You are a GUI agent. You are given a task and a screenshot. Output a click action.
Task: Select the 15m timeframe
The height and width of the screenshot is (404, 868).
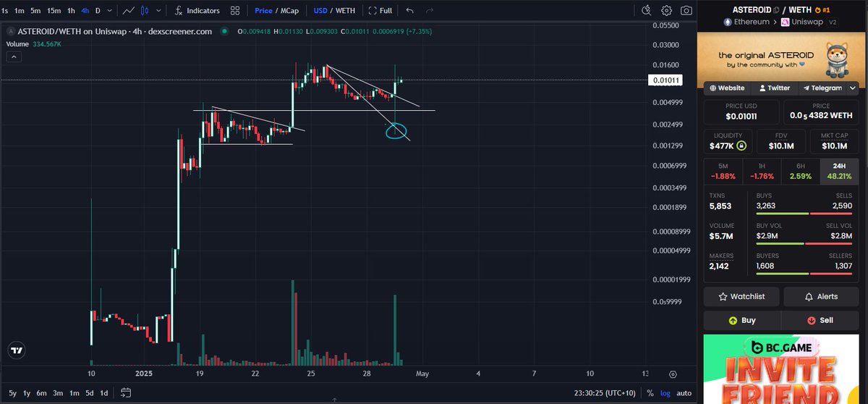pyautogui.click(x=54, y=11)
